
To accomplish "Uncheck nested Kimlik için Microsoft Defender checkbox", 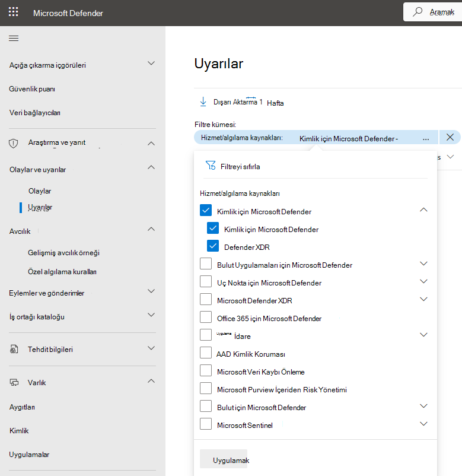I will [x=213, y=228].
